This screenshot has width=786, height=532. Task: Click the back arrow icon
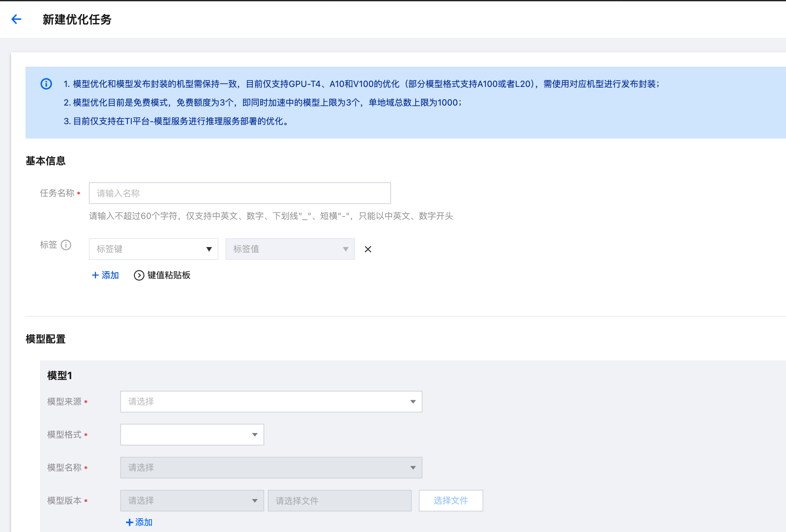16,19
